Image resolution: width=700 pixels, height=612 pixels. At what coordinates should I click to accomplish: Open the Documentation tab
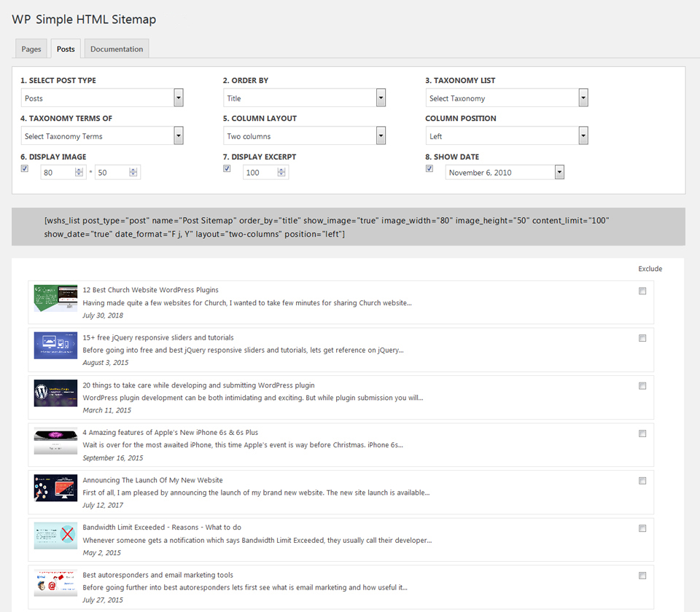click(x=117, y=49)
